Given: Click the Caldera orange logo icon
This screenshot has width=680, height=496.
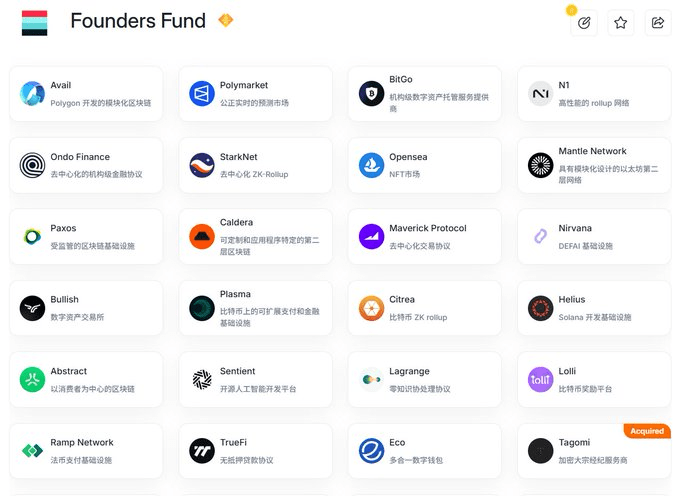Looking at the screenshot, I should (x=202, y=237).
